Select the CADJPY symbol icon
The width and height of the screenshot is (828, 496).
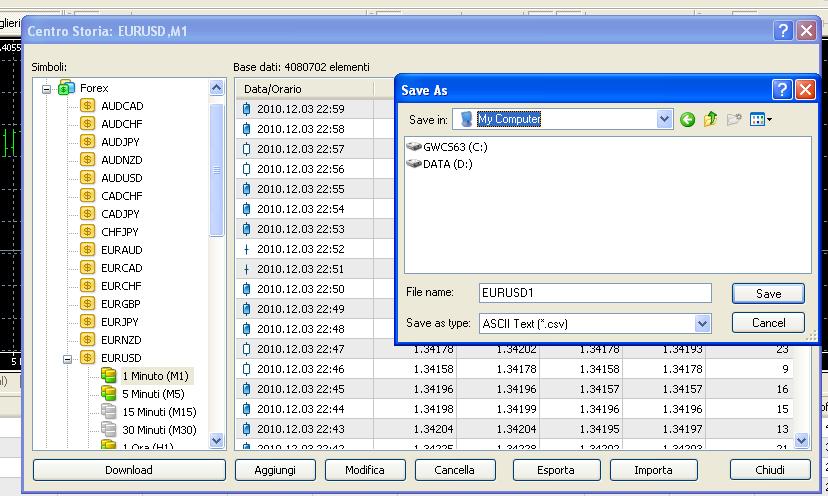click(x=87, y=213)
